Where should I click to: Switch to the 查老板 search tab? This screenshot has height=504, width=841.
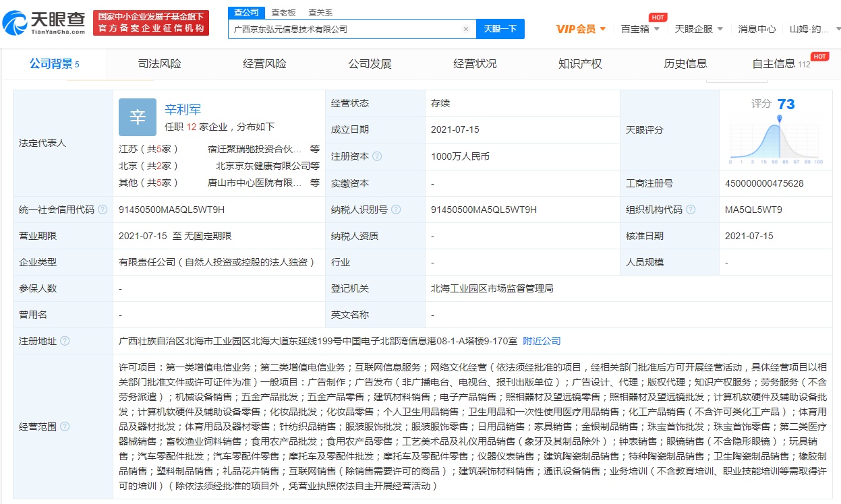tap(283, 12)
